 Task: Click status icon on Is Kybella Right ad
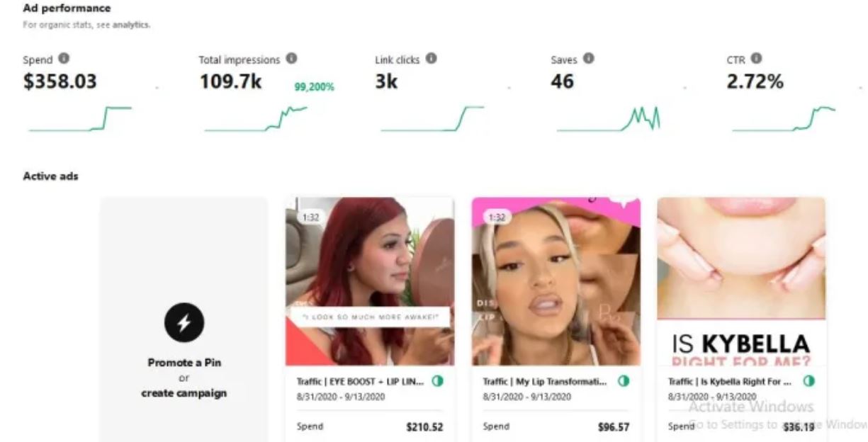808,381
